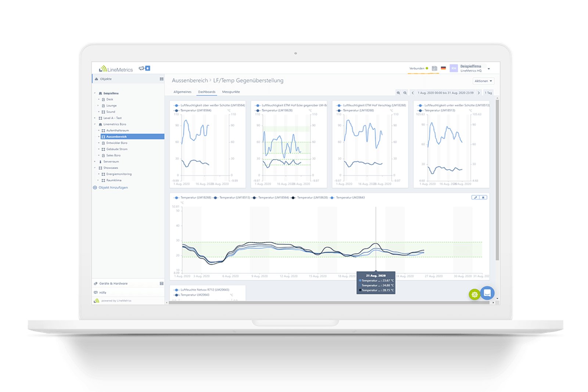Hide the Temperatur (LM18513) series via its legend

[234, 197]
